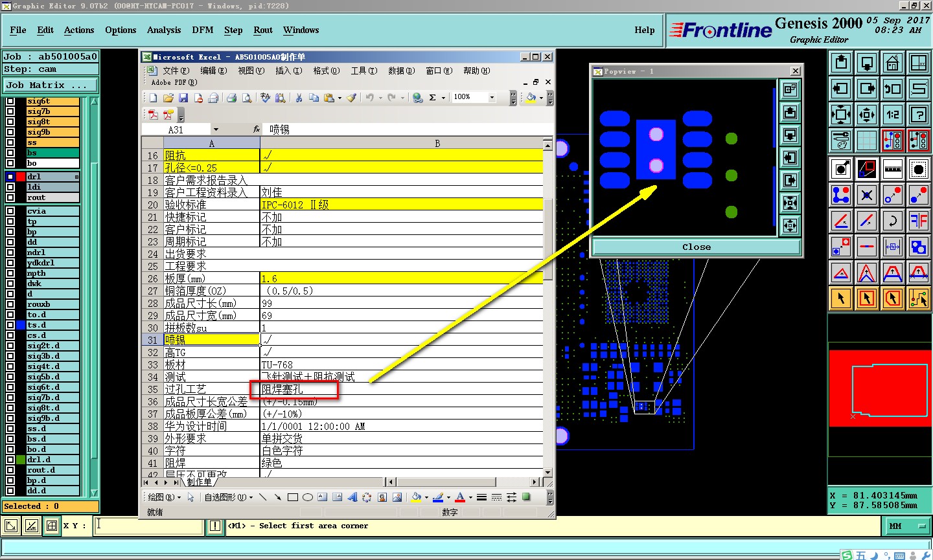Open the fill color dropdown arrow in top toolbar

coord(540,98)
